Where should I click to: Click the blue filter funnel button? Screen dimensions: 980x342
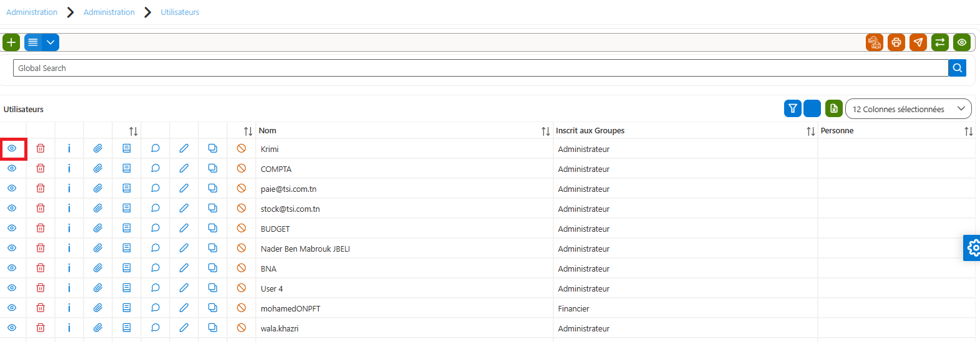pos(793,108)
